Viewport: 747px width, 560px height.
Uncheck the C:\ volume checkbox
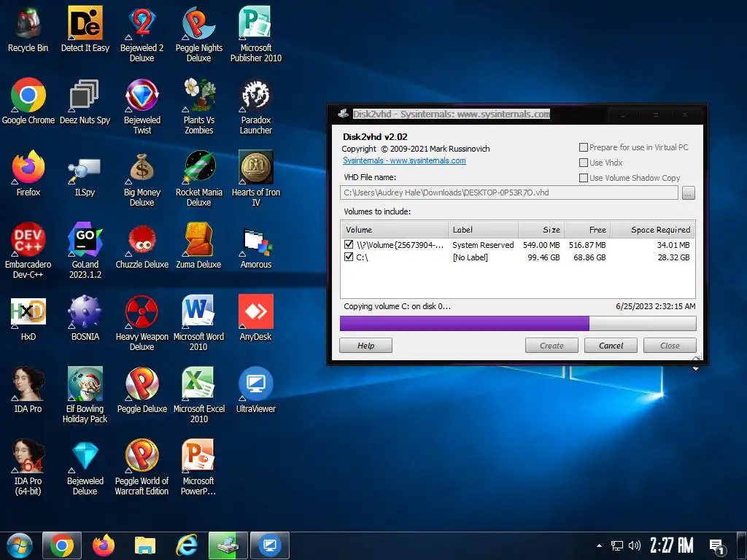(349, 257)
